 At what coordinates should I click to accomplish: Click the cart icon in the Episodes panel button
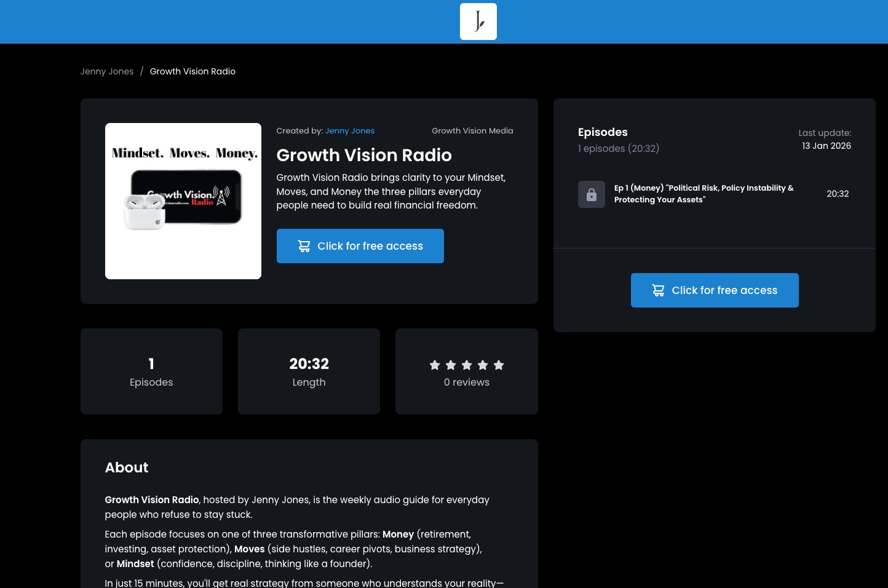pos(658,290)
